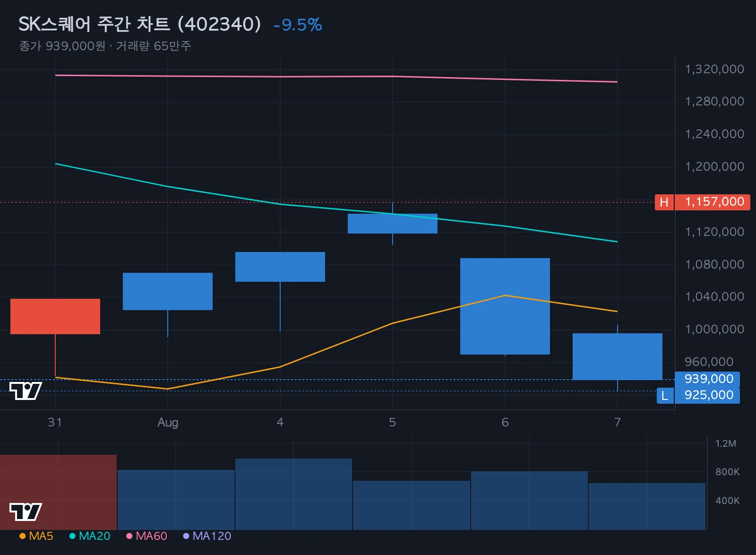Click the blue L low-price marker
This screenshot has height=555, width=756.
coord(665,396)
